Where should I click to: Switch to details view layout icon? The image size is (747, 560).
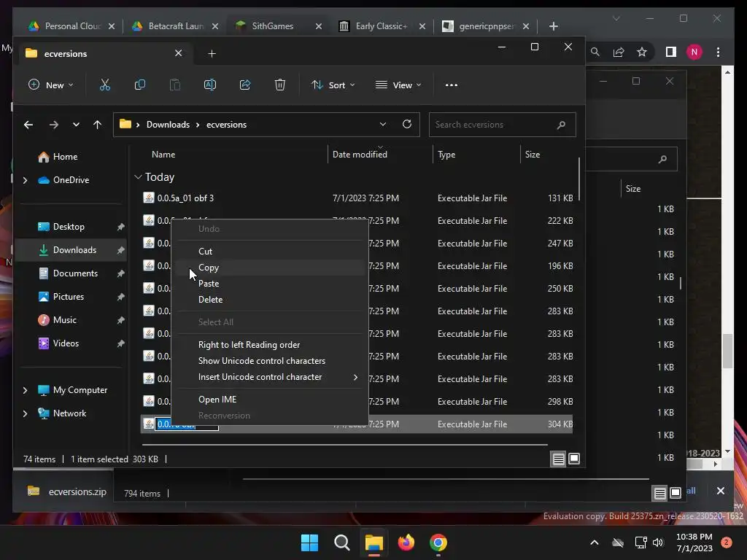558,459
